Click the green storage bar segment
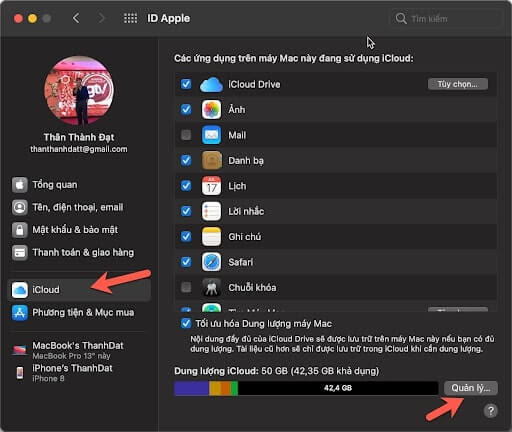The image size is (512, 432). 234,388
